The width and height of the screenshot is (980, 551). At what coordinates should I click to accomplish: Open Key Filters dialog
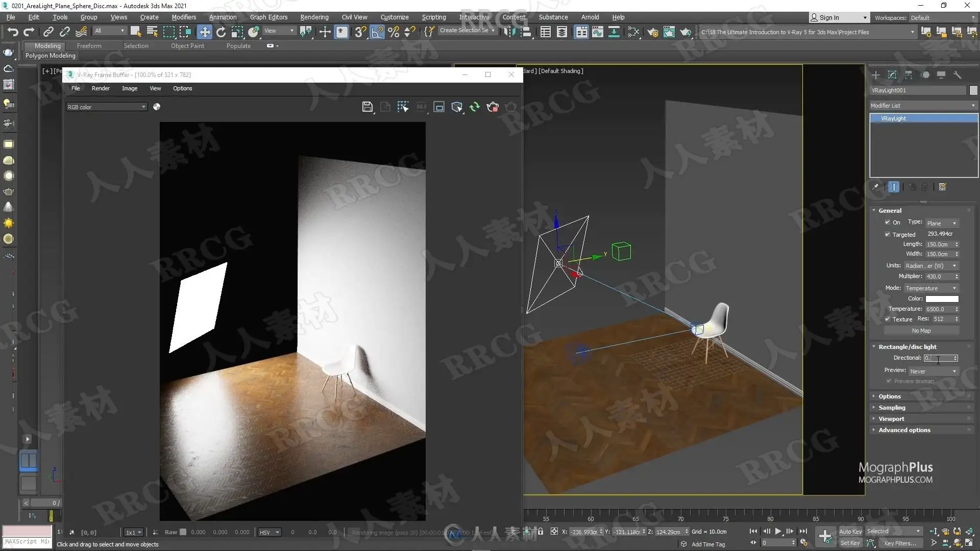coord(900,543)
